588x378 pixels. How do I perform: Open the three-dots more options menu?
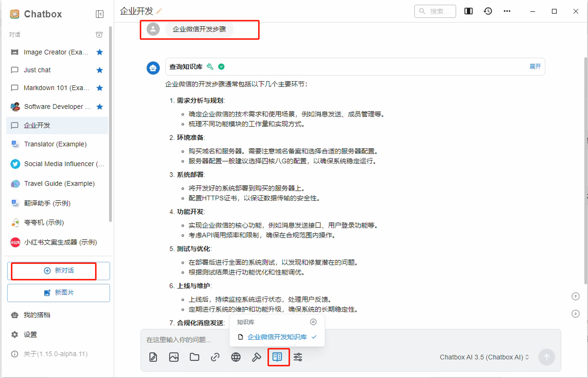coord(507,11)
